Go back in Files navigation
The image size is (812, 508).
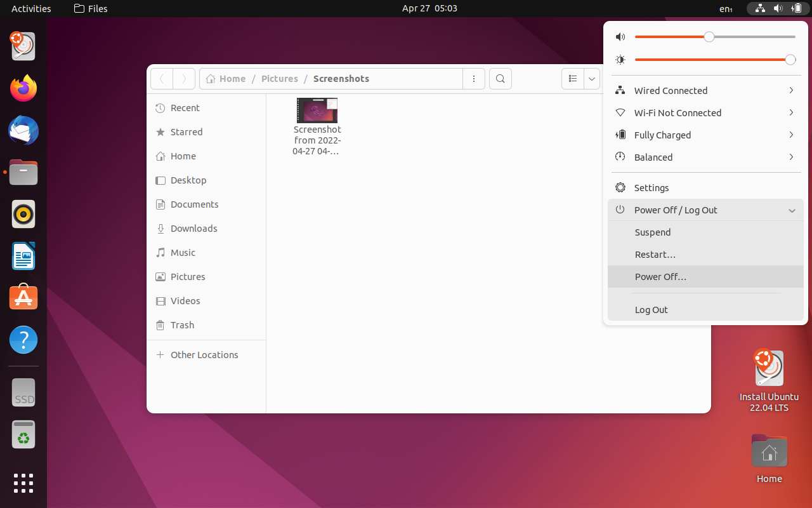(162, 79)
